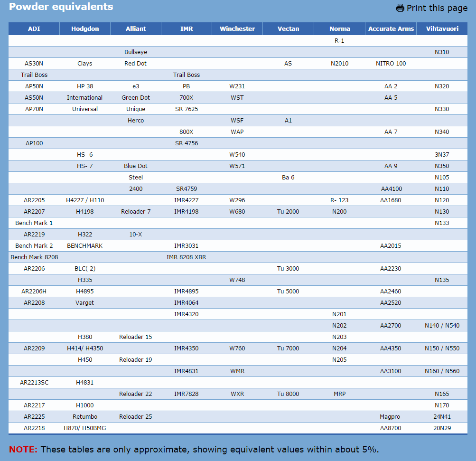This screenshot has height=461, width=476.
Task: Click the BLC( 2) cell
Action: tap(85, 268)
